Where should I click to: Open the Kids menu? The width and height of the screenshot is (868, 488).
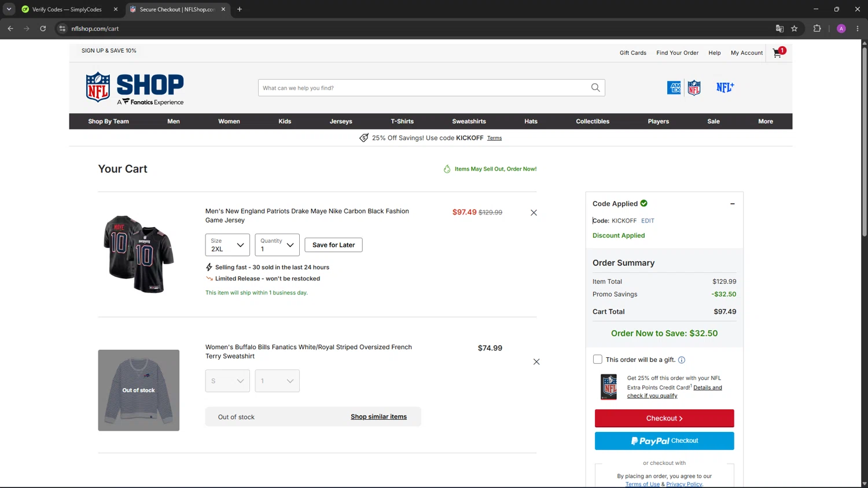coord(285,121)
